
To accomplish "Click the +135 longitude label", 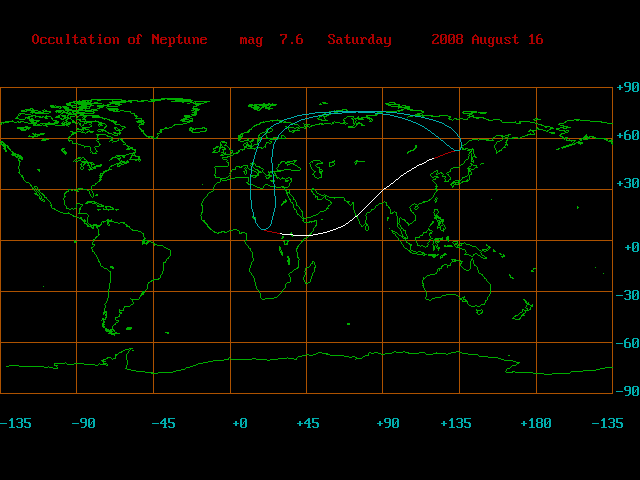I will tap(456, 424).
